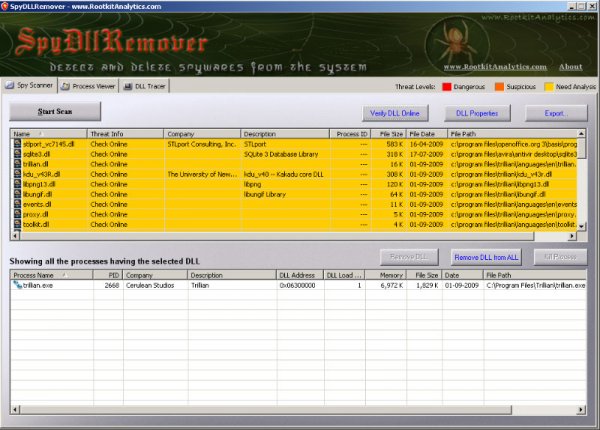Open the www.RootkitAnalytics.com link
The image size is (600, 430).
(495, 67)
